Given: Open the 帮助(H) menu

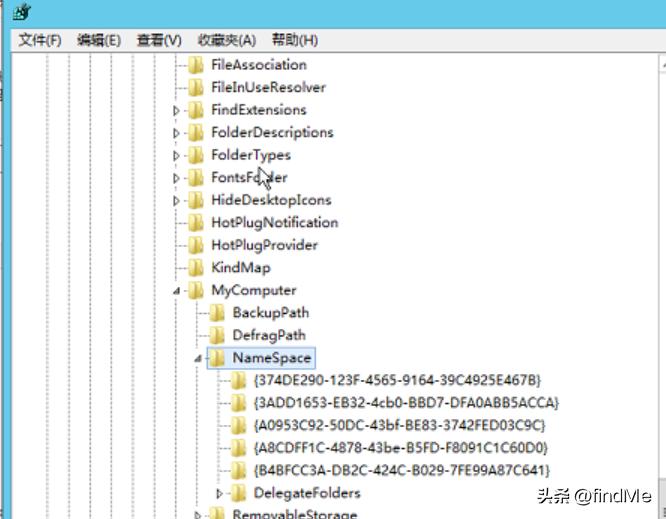Looking at the screenshot, I should pos(295,40).
